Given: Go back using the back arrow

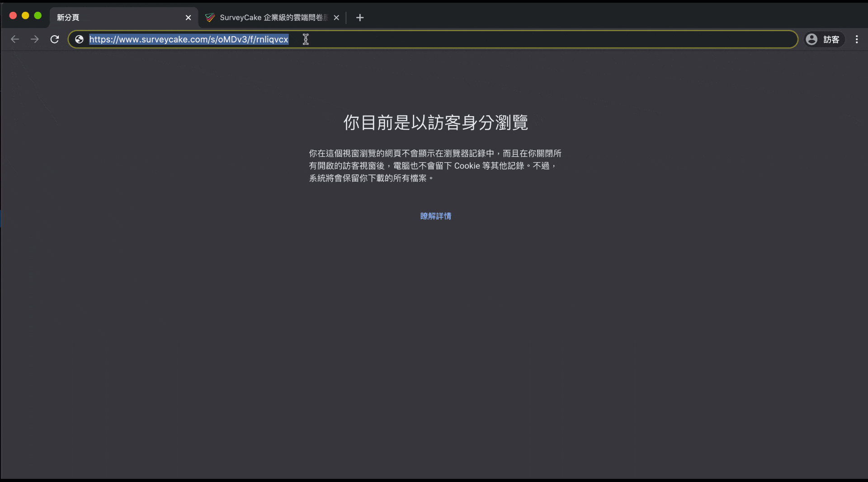Looking at the screenshot, I should pyautogui.click(x=15, y=39).
